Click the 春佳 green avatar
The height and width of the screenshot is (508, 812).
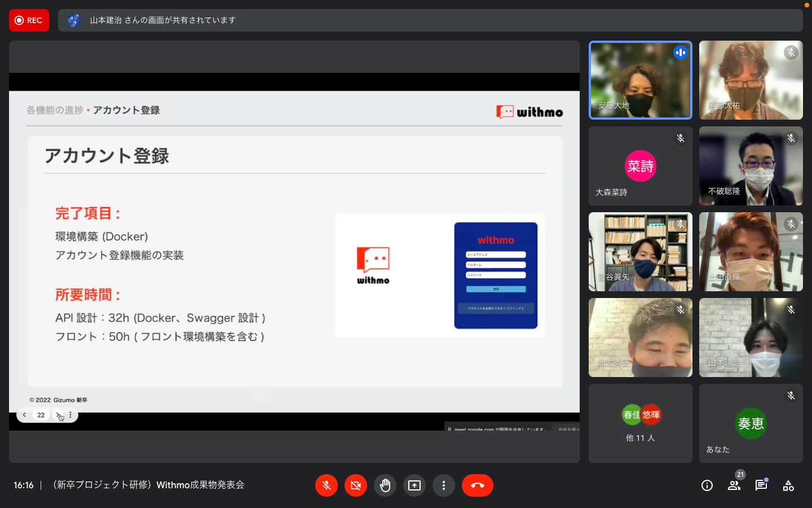(x=632, y=415)
